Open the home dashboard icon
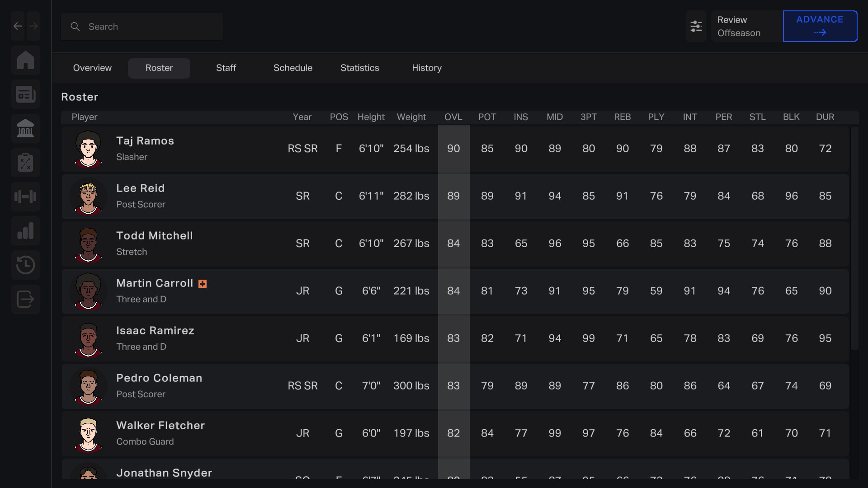 [25, 60]
